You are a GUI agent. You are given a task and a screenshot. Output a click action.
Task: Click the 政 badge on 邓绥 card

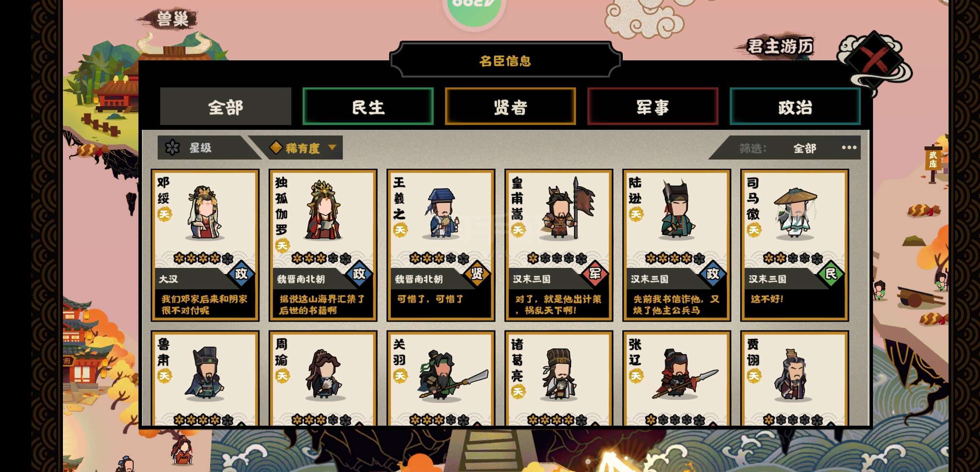pyautogui.click(x=241, y=274)
